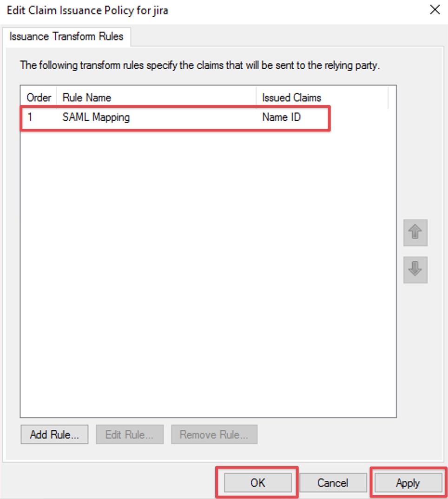Image resolution: width=448 pixels, height=499 pixels.
Task: Click order number 1 in the rule list
Action: [x=30, y=118]
